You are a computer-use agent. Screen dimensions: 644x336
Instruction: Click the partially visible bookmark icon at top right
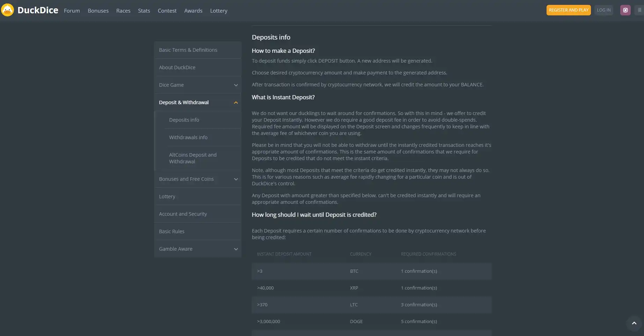[x=639, y=10]
